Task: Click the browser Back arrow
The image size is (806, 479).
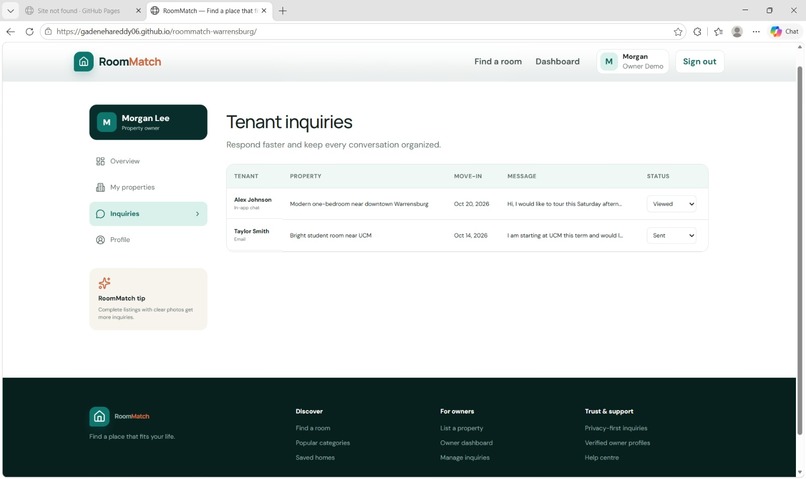Action: [x=10, y=31]
